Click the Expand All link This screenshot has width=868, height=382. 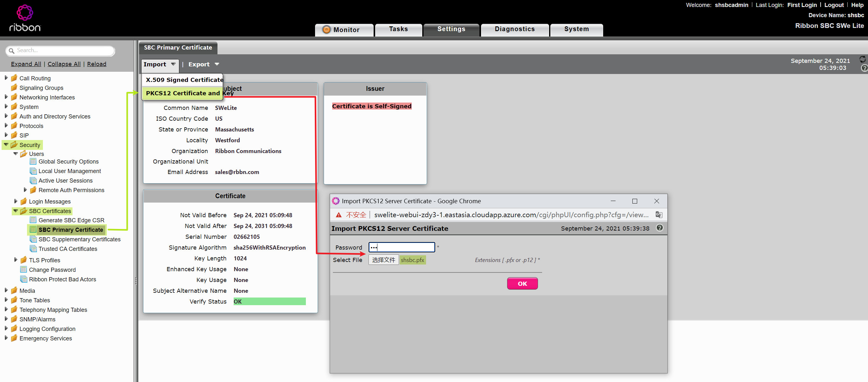26,64
